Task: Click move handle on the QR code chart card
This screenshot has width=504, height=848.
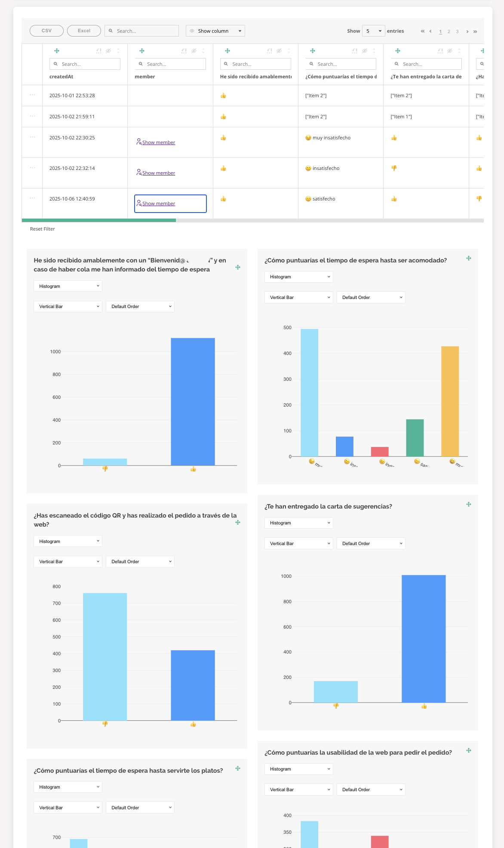Action: 238,522
